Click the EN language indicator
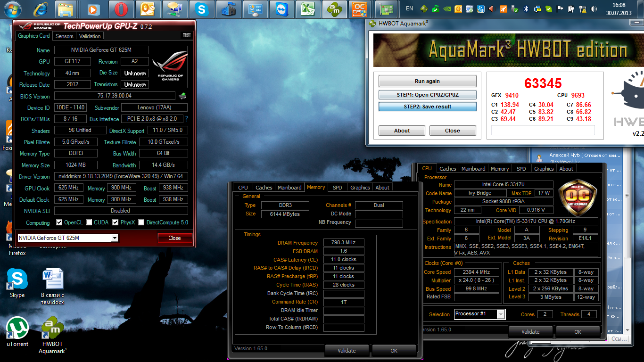This screenshot has height=362, width=644. 409,8
